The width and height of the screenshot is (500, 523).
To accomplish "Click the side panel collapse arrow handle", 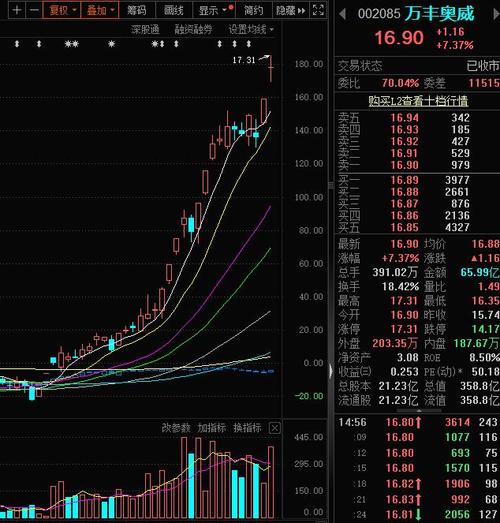I will 331,371.
